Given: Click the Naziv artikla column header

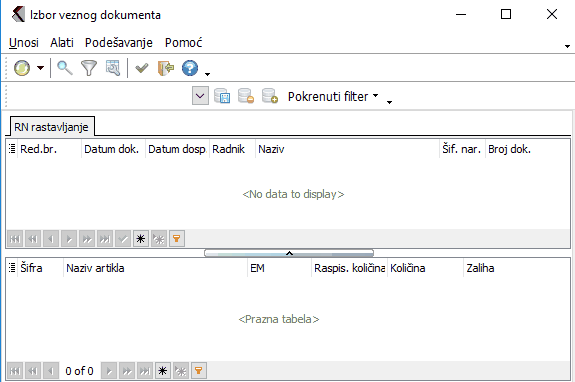Looking at the screenshot, I should click(x=155, y=268).
